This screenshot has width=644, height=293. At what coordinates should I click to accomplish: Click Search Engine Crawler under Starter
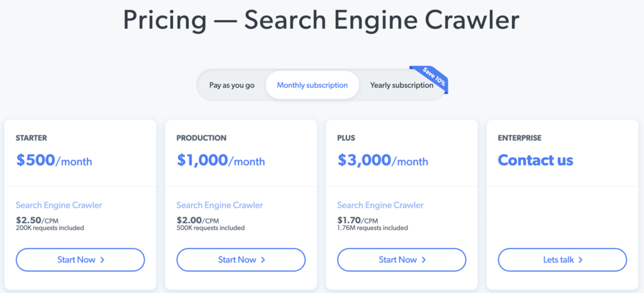coord(59,205)
